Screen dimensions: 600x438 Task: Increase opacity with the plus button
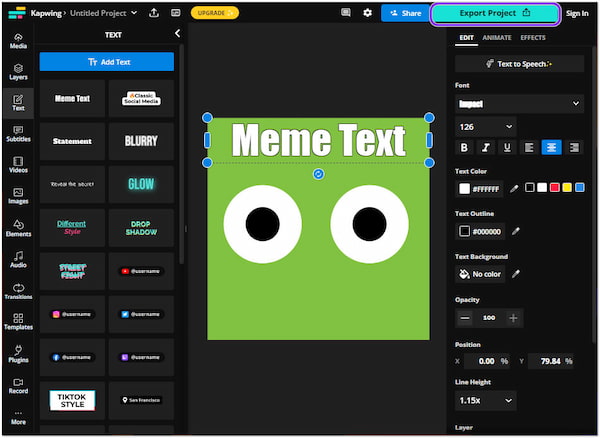(513, 318)
